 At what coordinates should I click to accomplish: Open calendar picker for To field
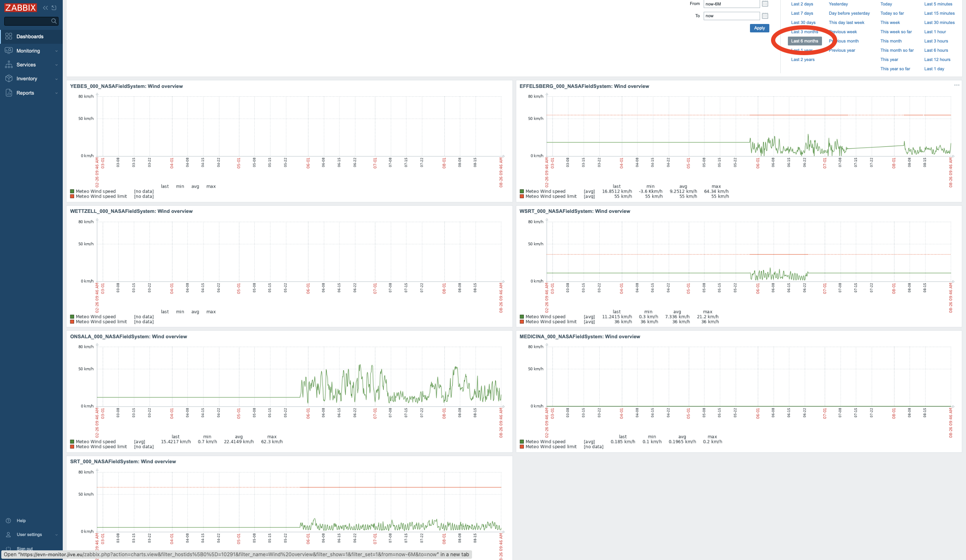765,16
